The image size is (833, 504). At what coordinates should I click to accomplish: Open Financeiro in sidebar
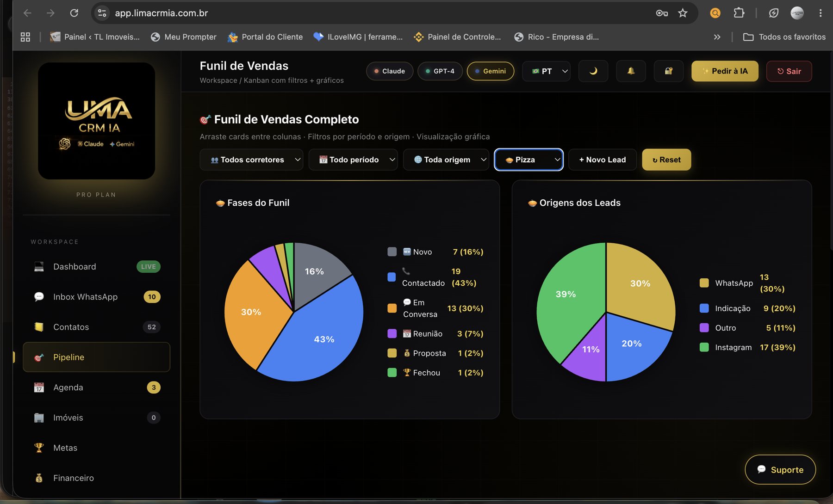click(x=96, y=478)
